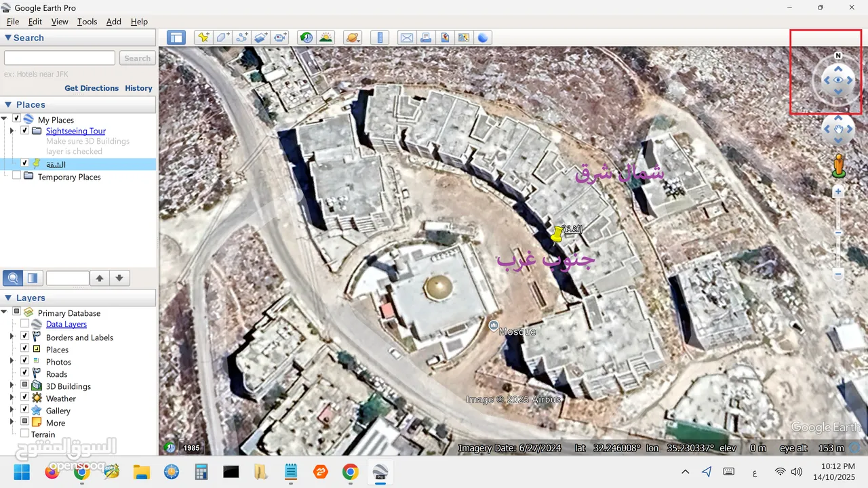
Task: Click the Pegman street view icon
Action: [x=839, y=166]
